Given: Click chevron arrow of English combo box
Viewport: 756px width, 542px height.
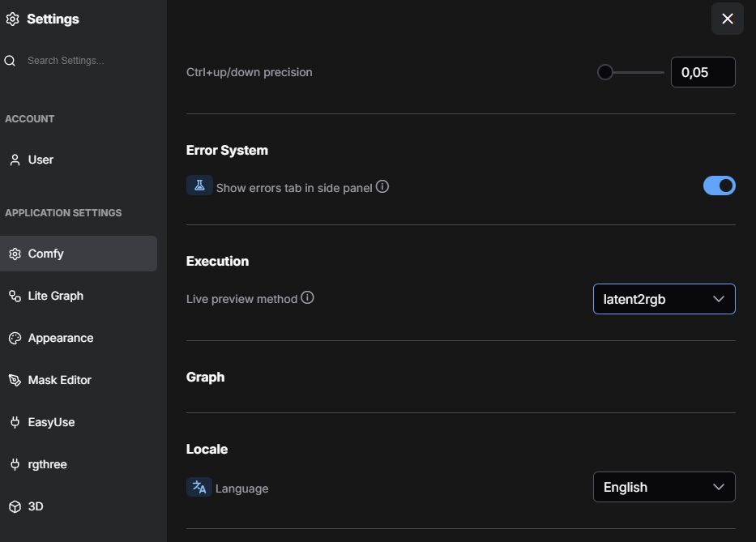Looking at the screenshot, I should pos(719,487).
